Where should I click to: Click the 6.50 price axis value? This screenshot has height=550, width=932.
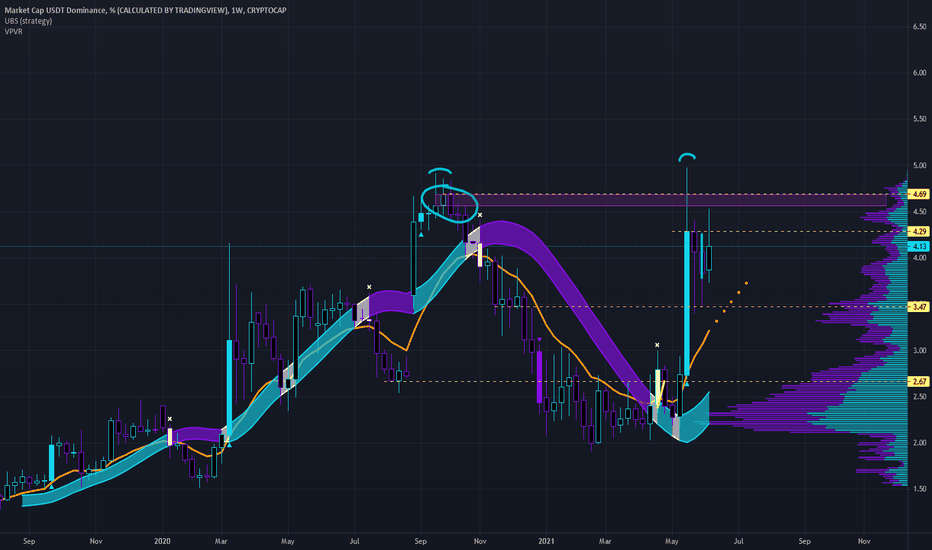click(x=920, y=27)
